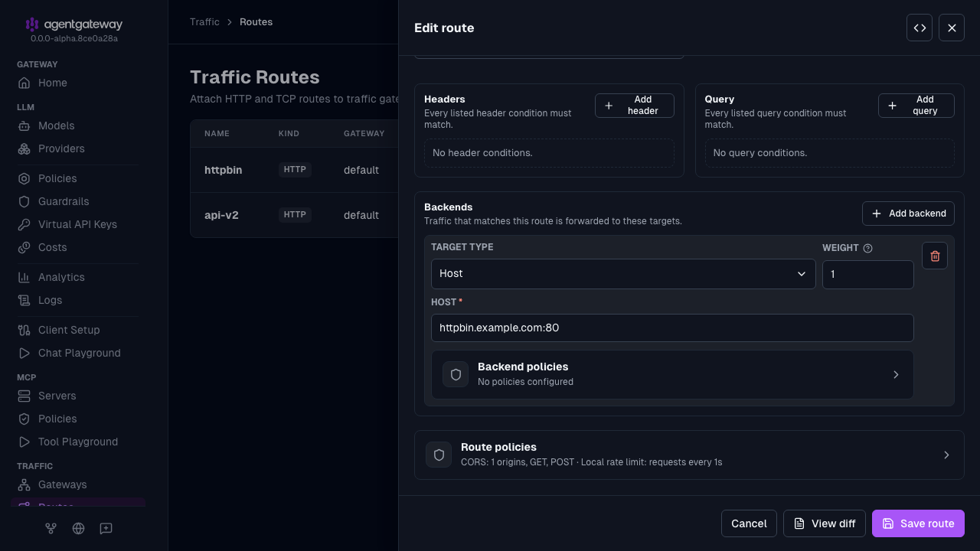Toggle the code view icon in Edit route
980x551 pixels.
tap(920, 28)
